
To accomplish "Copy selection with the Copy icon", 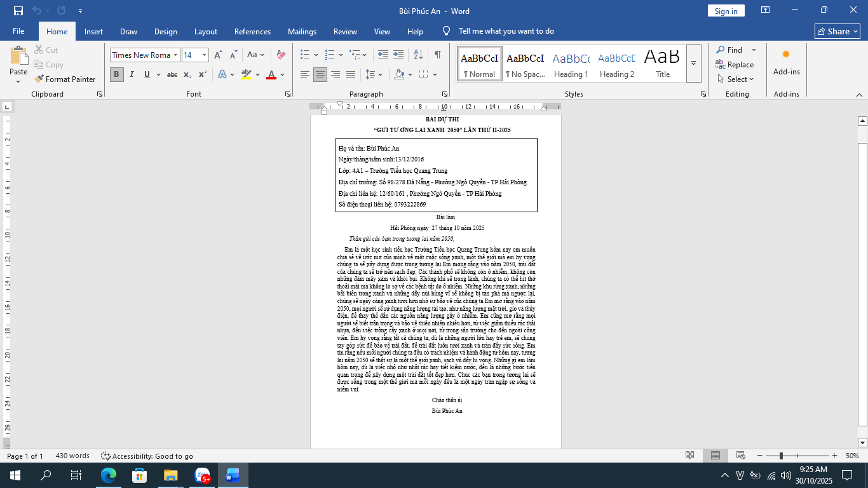I will tap(48, 65).
